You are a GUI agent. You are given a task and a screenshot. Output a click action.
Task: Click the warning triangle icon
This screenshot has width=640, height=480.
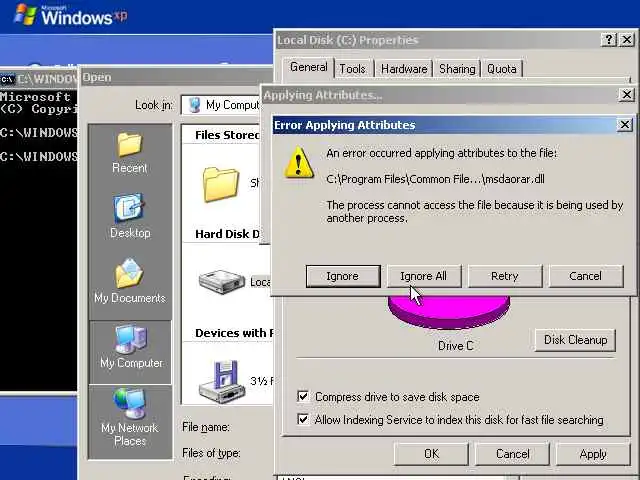pyautogui.click(x=299, y=162)
